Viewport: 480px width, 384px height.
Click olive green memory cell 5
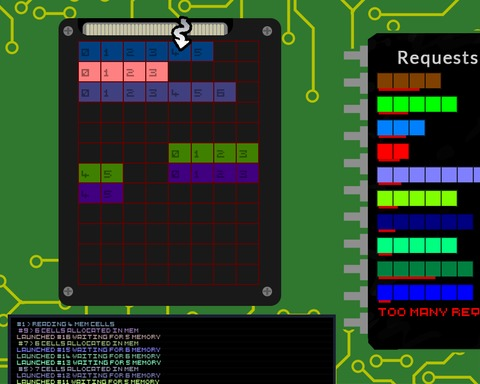click(x=112, y=173)
